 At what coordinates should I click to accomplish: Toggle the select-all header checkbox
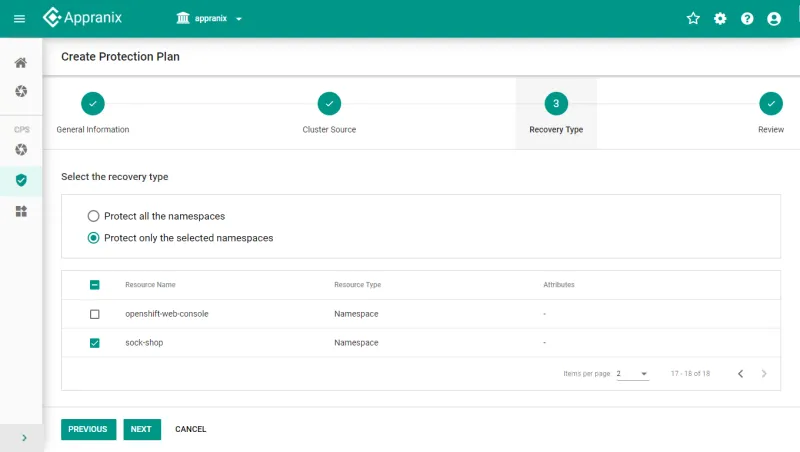pos(95,285)
